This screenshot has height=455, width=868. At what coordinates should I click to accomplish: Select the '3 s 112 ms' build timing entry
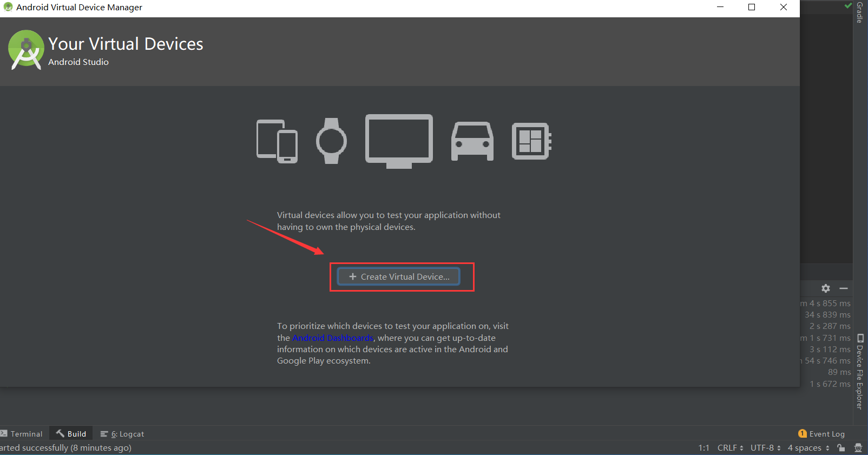tap(830, 350)
